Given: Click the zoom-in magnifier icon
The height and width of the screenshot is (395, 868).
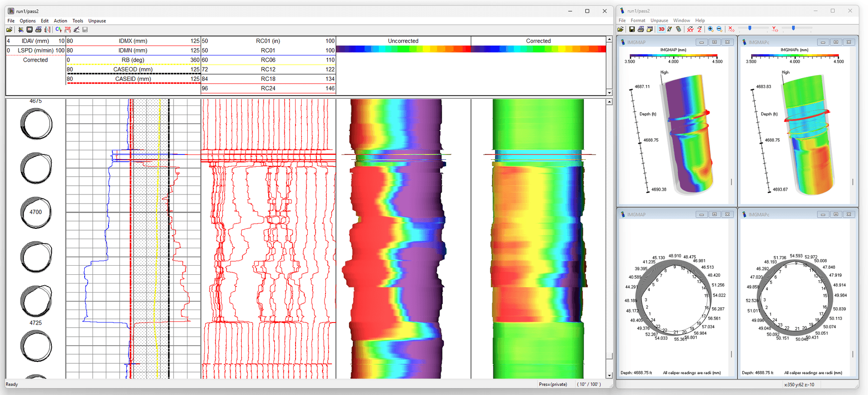Looking at the screenshot, I should (710, 29).
